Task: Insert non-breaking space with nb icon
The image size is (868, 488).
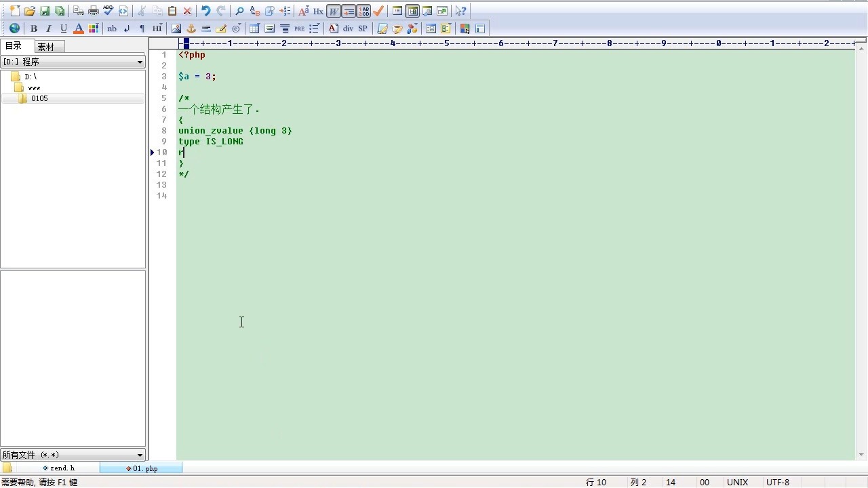Action: (x=112, y=28)
